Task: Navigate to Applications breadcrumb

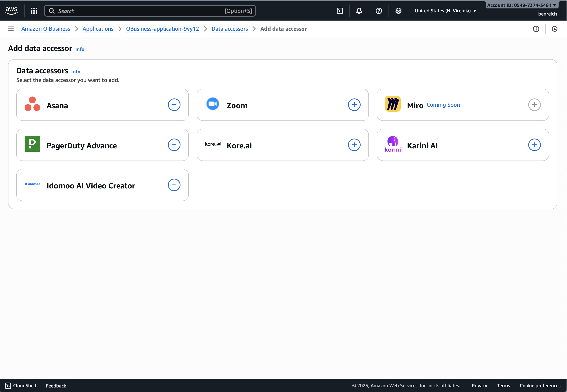Action: [x=98, y=29]
